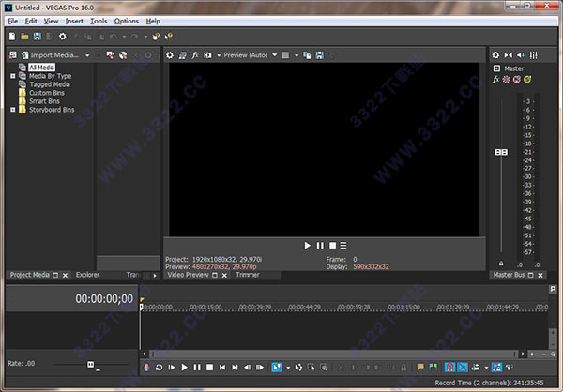Select the Zoom Edit Tool magnifier
Image resolution: width=563 pixels, height=392 pixels.
[x=324, y=368]
